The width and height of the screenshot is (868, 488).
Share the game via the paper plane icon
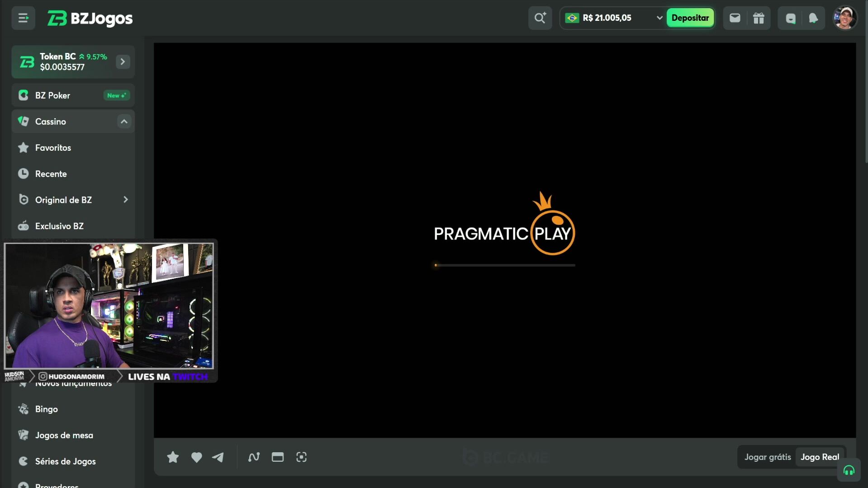click(x=218, y=457)
